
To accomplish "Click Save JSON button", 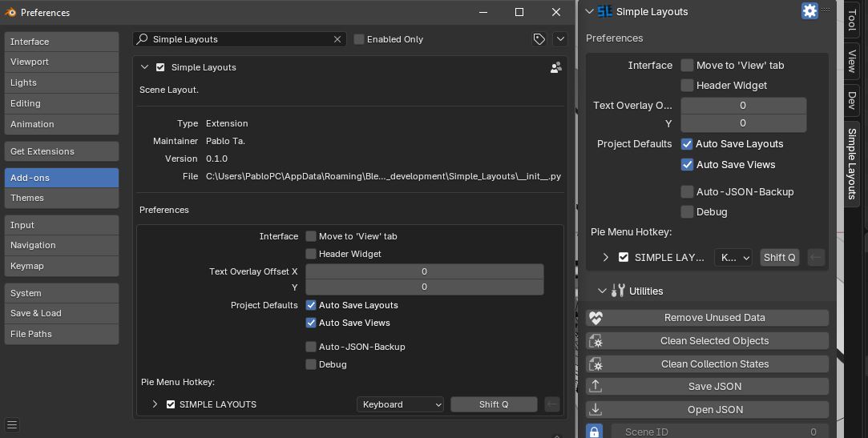I will (707, 386).
